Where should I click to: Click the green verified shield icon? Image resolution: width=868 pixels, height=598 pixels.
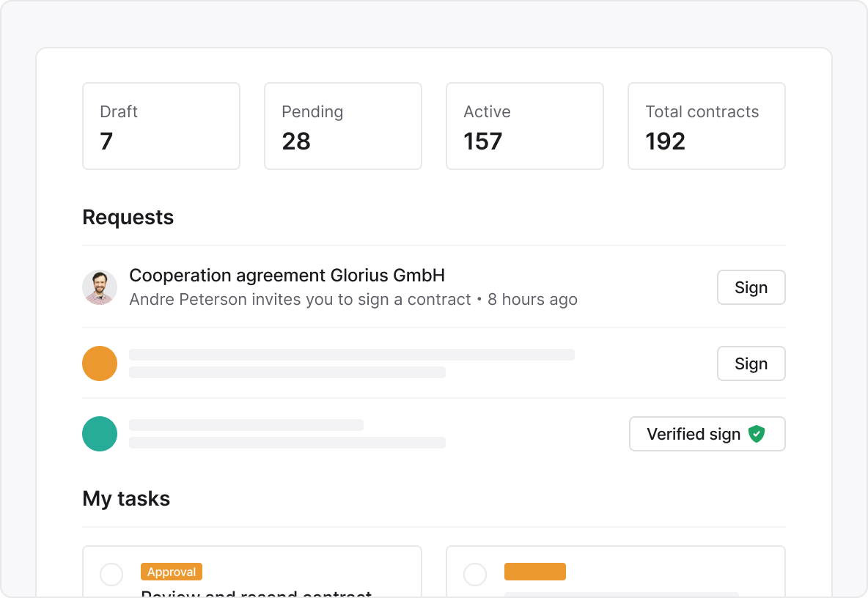click(x=757, y=434)
